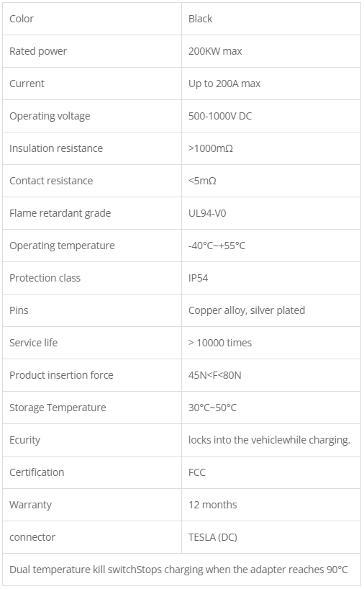
Task: Click the Up to 200A max value
Action: pos(224,84)
